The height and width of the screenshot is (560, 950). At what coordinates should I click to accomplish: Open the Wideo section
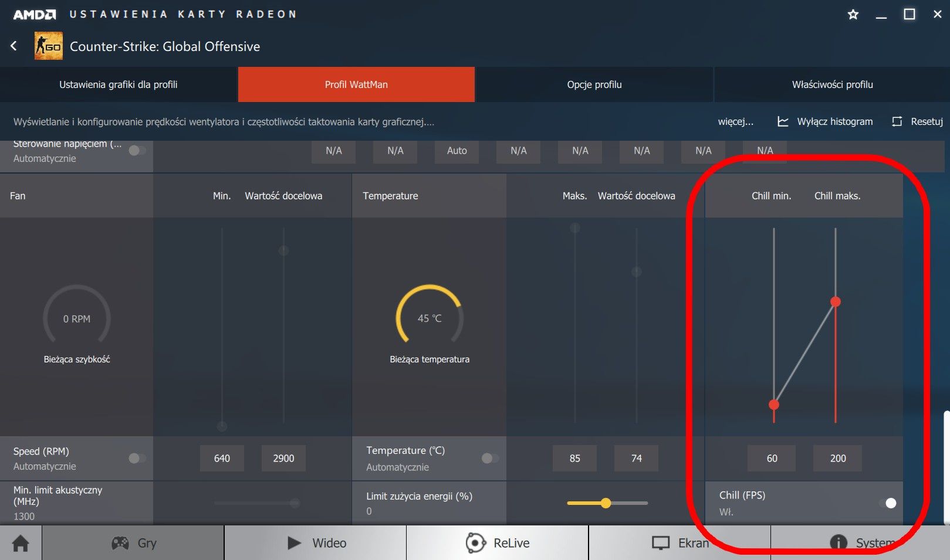point(316,543)
